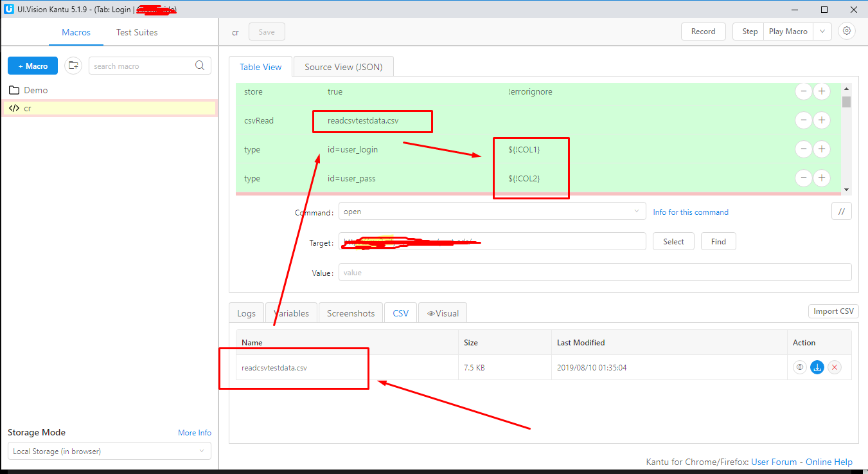Select the CSV tab
The image size is (868, 474).
(x=401, y=313)
